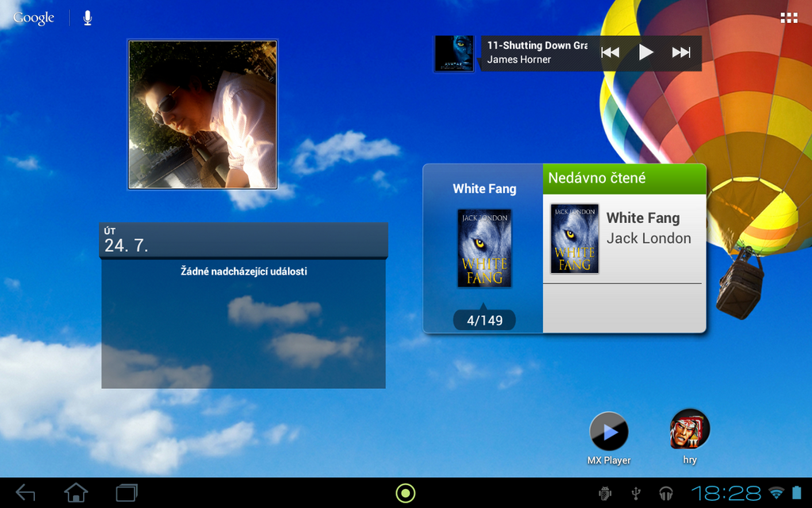Tap Žádné nadcházející události in calendar widget
Viewport: 812px width, 508px height.
click(243, 270)
